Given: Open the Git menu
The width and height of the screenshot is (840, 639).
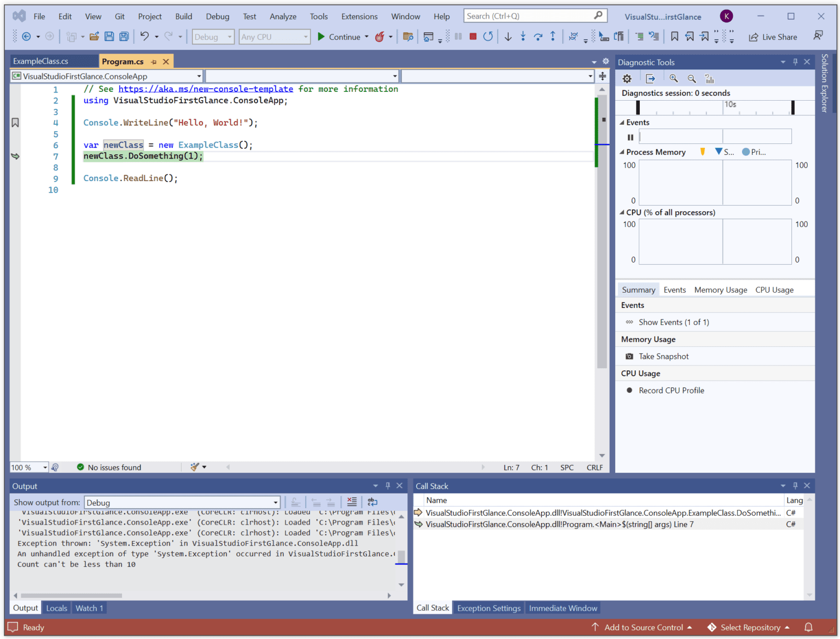Looking at the screenshot, I should pyautogui.click(x=119, y=16).
